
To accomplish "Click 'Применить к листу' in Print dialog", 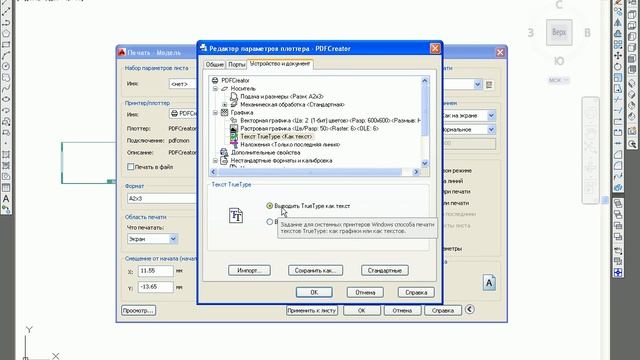I will [312, 311].
